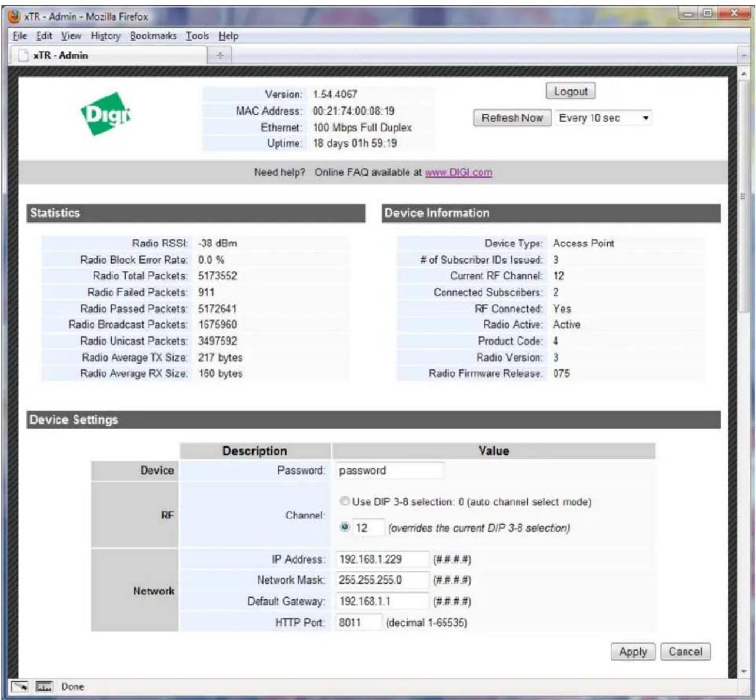The height and width of the screenshot is (700, 756).
Task: Select the xTR - Admin tab
Action: tap(109, 55)
